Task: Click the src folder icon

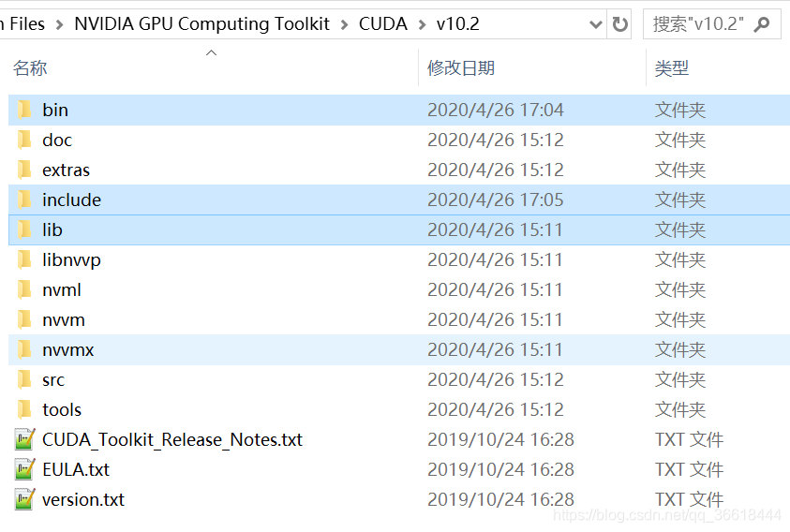Action: click(24, 380)
